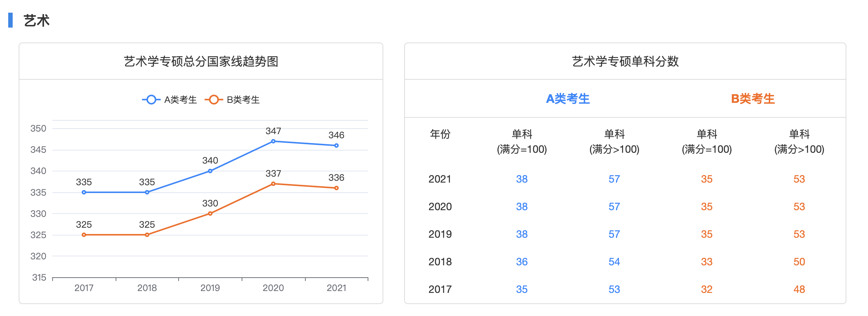Select the blue 2019 data point (340)
Image resolution: width=868 pixels, height=316 pixels.
tap(210, 171)
